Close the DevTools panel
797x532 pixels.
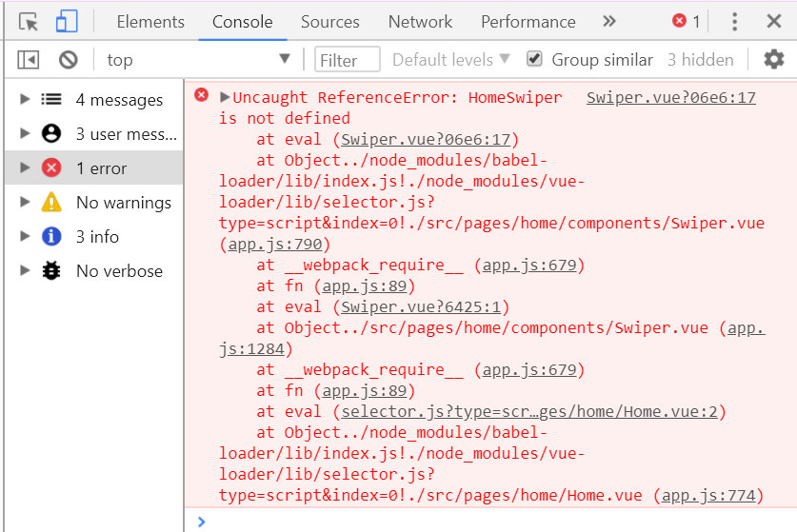coord(773,21)
